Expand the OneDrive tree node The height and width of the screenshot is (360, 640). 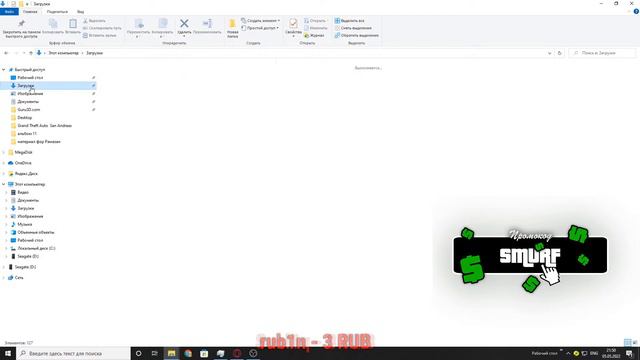click(4, 163)
